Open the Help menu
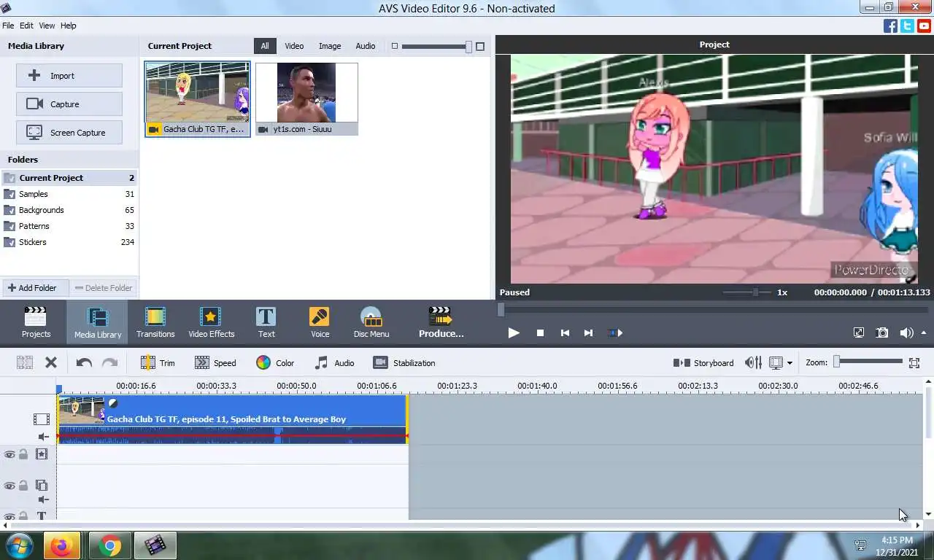 click(x=68, y=26)
